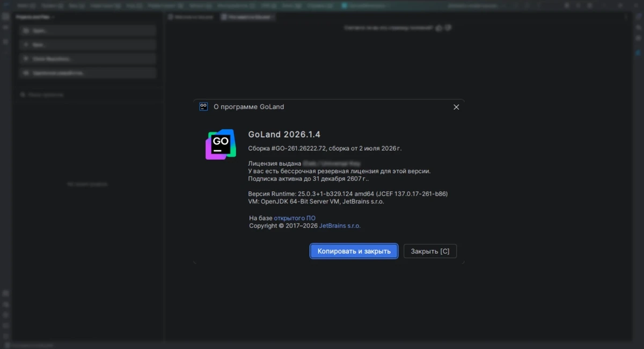Click the blurred New button in welcome panel
Viewport: 644px width, 349px height.
pyautogui.click(x=88, y=45)
